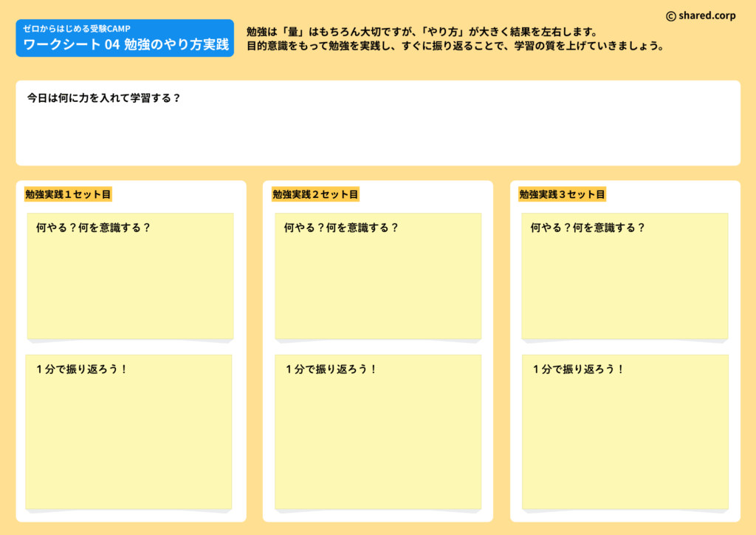Click the line starting 勉強は「量」はもちろん
Image resolution: width=756 pixels, height=535 pixels.
coord(422,32)
